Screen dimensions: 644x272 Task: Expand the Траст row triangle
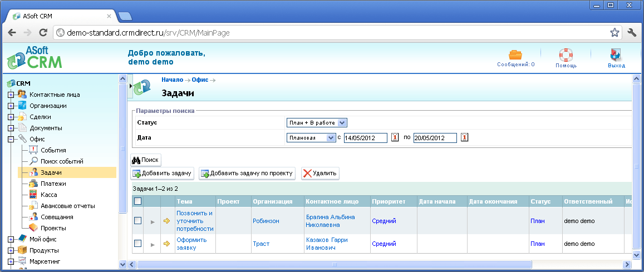(153, 245)
